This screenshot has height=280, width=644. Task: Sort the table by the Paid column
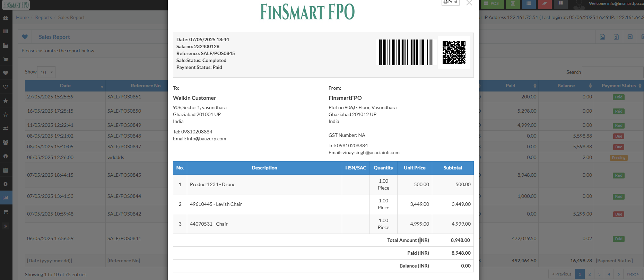point(510,86)
